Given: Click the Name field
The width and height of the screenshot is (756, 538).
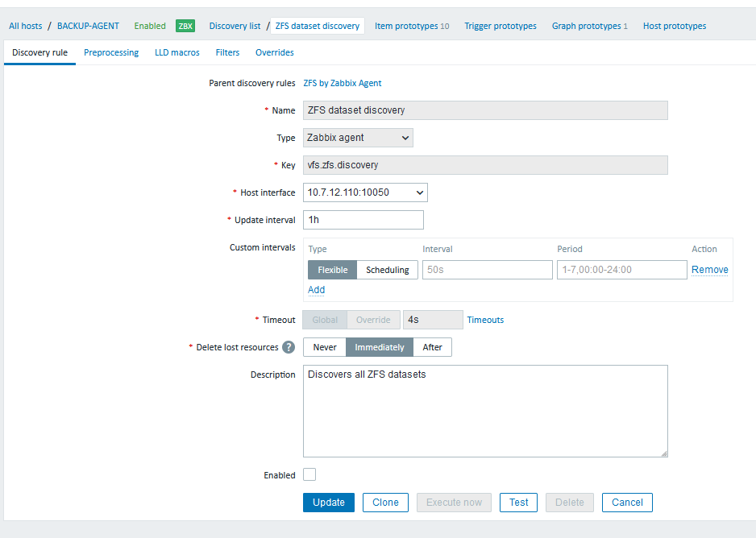Looking at the screenshot, I should pos(485,110).
